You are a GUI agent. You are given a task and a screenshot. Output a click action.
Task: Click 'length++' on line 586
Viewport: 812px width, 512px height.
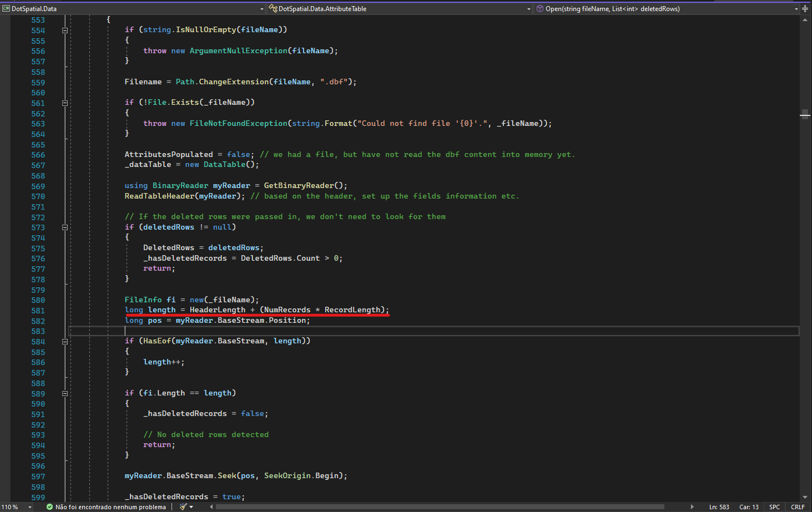(162, 362)
